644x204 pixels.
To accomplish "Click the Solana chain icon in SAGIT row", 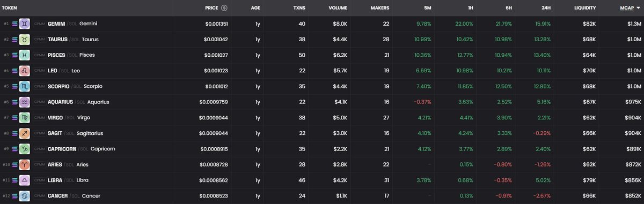I will click(14, 133).
